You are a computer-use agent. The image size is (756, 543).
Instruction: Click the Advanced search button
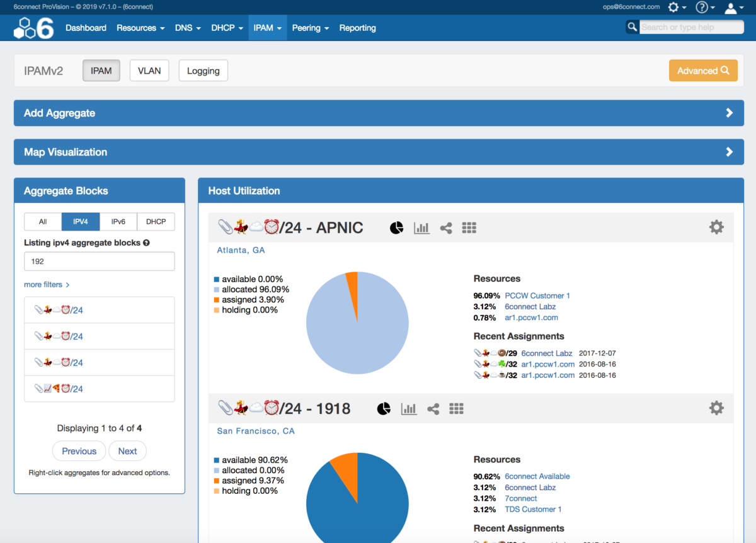tap(703, 71)
